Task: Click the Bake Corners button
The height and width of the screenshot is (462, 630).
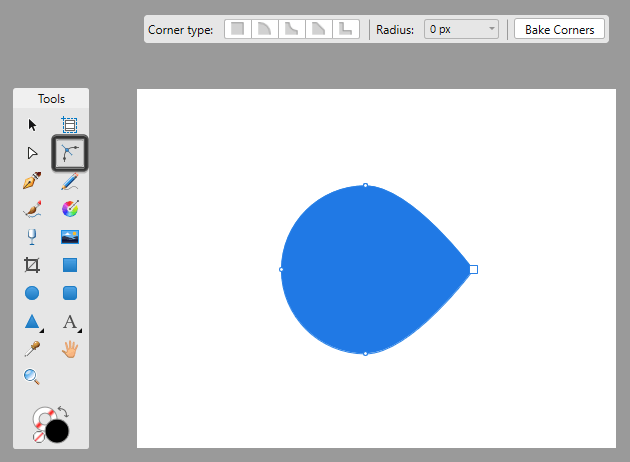Action: [x=559, y=29]
